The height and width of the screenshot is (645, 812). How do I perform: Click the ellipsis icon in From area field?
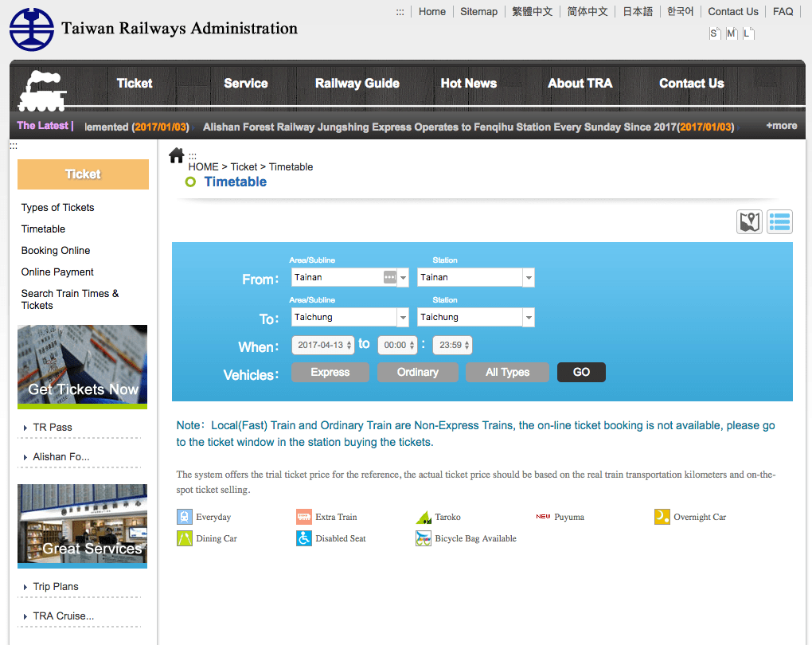(x=390, y=277)
